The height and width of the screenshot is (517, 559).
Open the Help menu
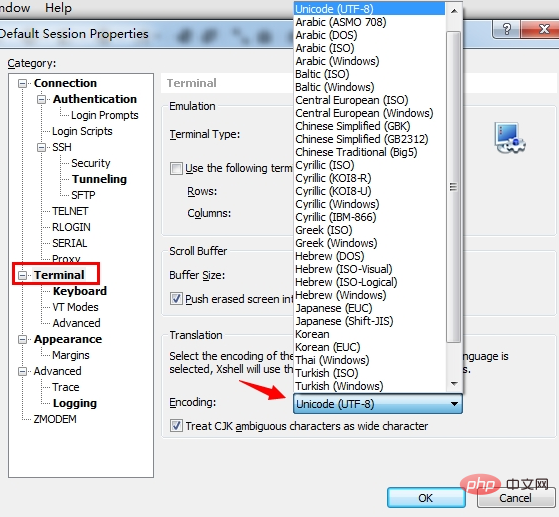[x=58, y=8]
